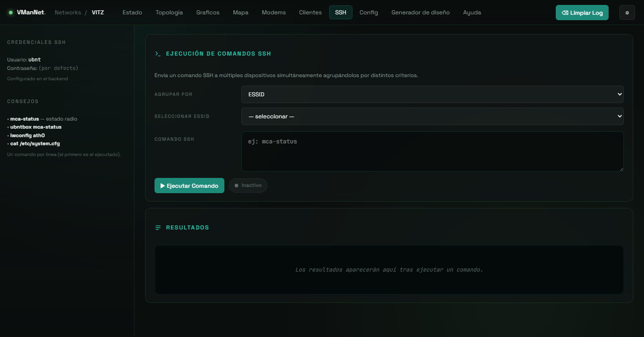Open the Config tab
644x337 pixels.
tap(369, 13)
